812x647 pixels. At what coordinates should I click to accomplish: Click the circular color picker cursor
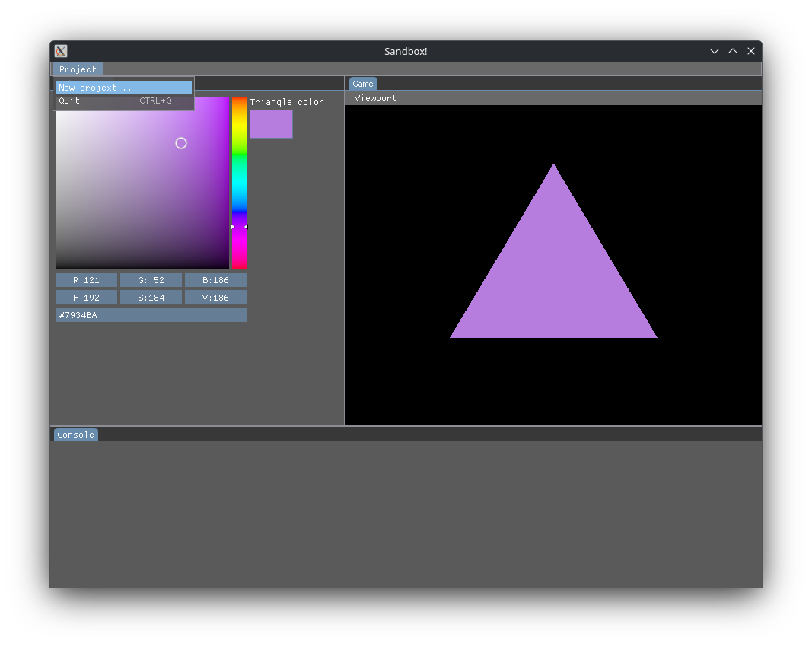181,143
